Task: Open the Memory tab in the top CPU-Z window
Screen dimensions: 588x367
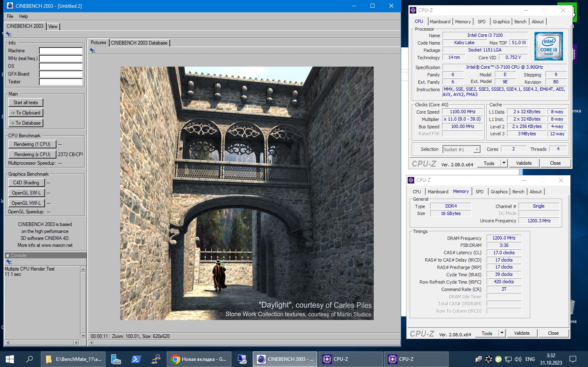Action: (463, 22)
